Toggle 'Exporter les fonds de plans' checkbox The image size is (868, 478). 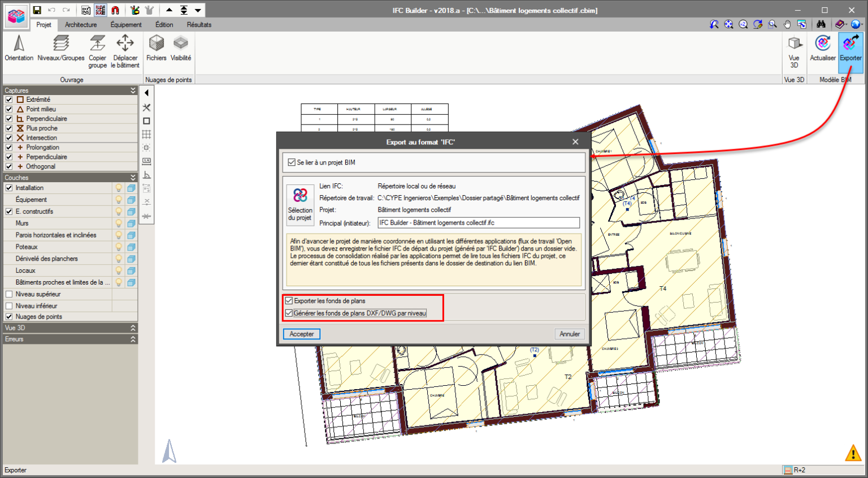point(289,301)
